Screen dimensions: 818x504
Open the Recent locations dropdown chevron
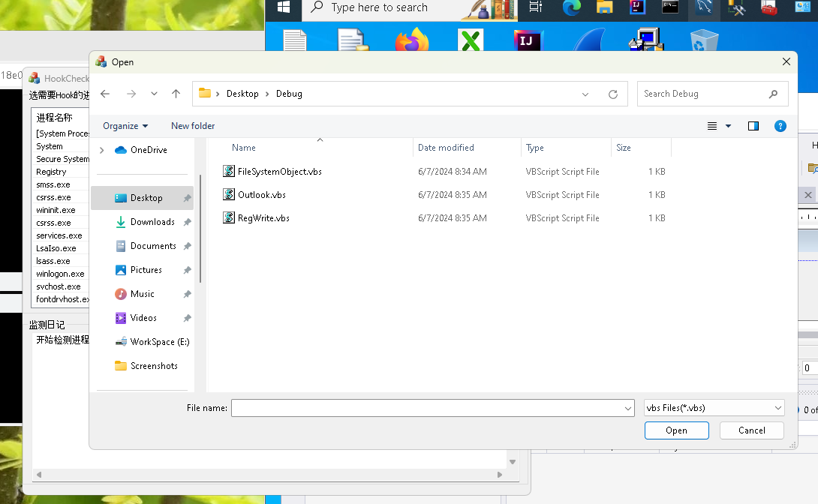[x=154, y=94]
